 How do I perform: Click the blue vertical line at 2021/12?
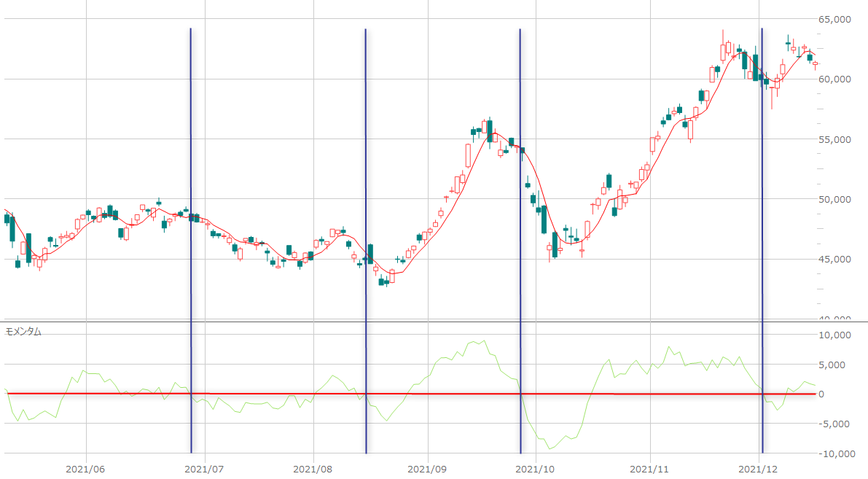(762, 219)
